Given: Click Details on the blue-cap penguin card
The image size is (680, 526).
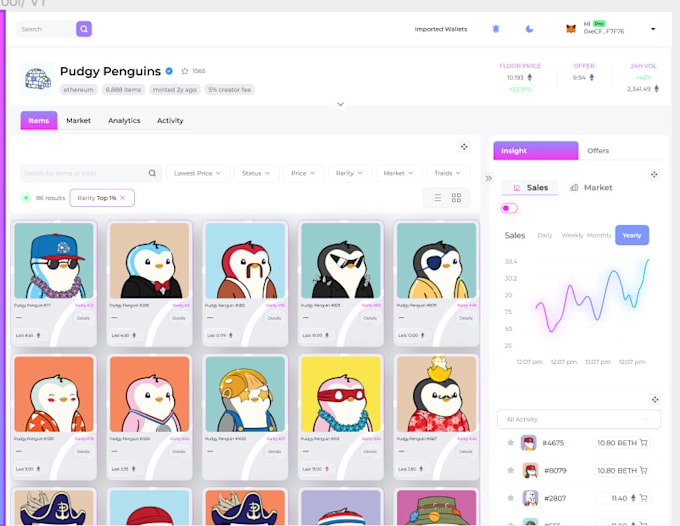Looking at the screenshot, I should (83, 318).
